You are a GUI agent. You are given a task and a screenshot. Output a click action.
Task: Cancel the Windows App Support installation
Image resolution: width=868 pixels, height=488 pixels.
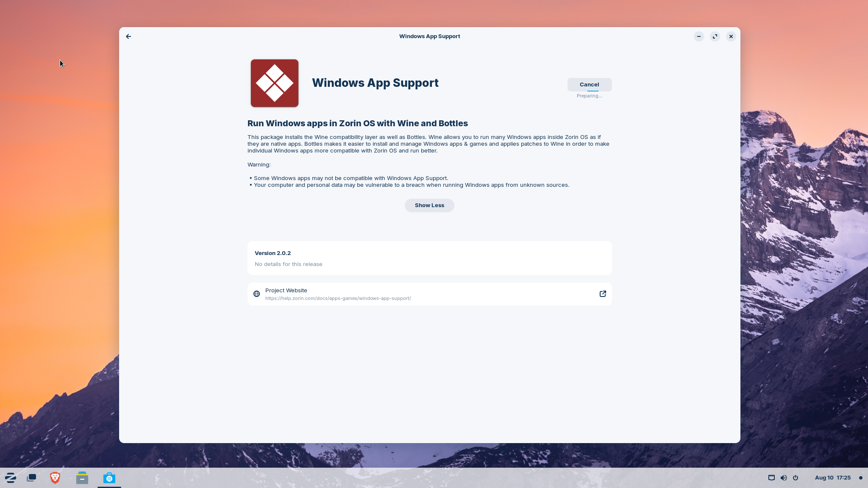tap(589, 84)
